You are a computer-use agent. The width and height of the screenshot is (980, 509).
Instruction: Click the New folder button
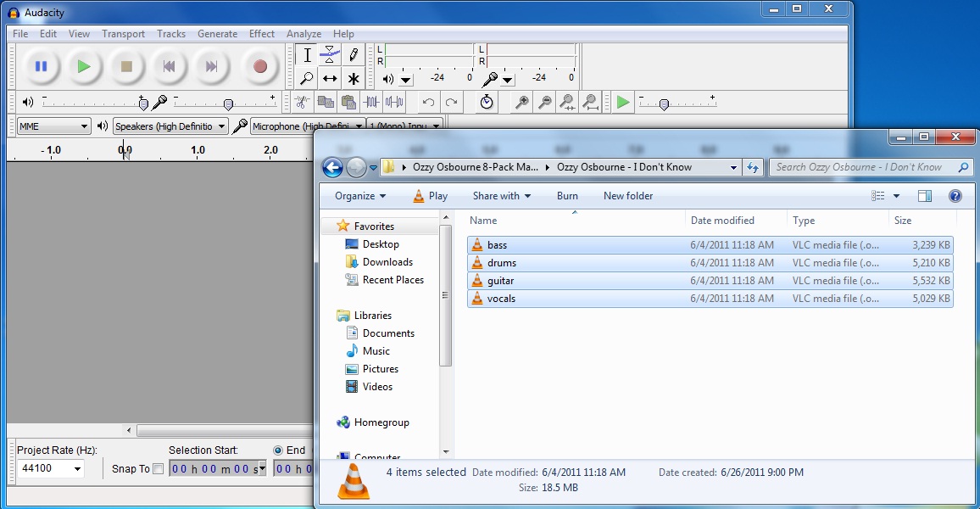627,196
